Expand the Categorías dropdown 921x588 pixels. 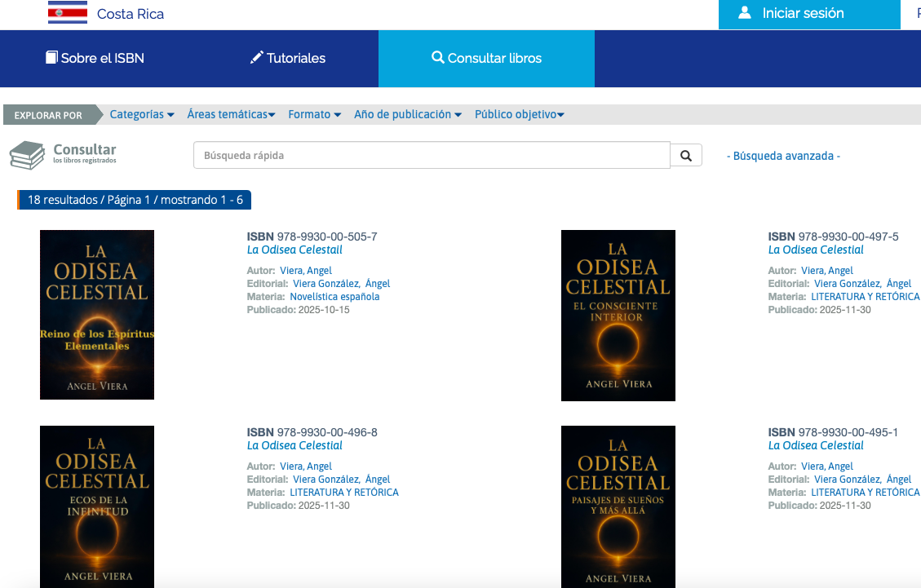(142, 115)
